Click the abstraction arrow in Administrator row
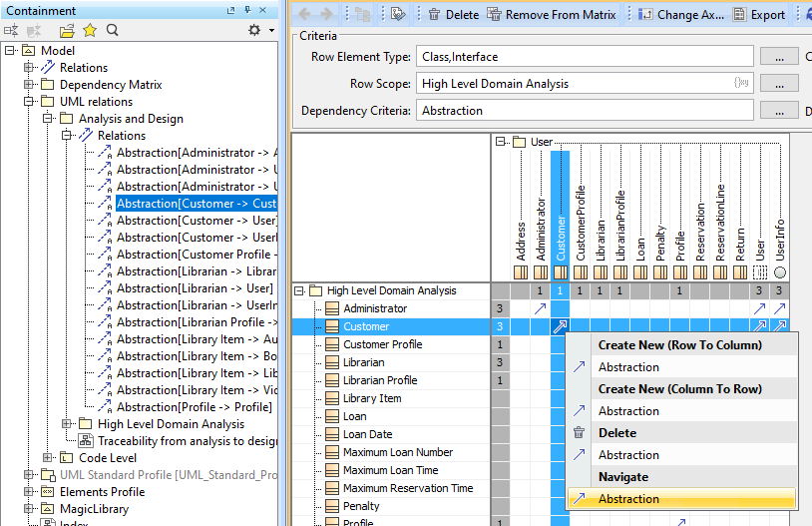Image resolution: width=812 pixels, height=526 pixels. tap(541, 309)
